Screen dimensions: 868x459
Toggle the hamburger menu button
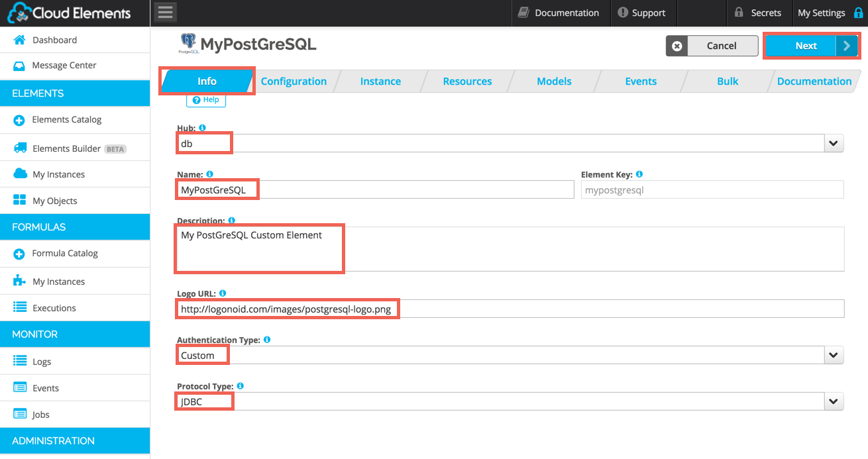click(165, 13)
